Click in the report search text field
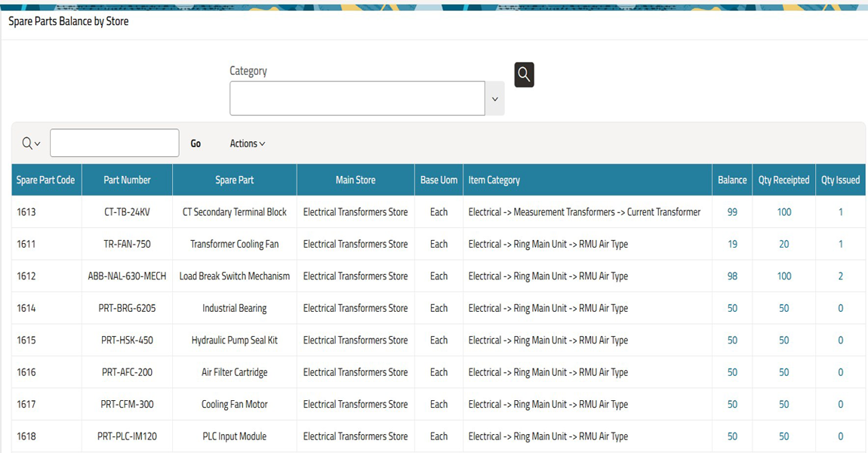Screen dimensions: 868x453 114,143
